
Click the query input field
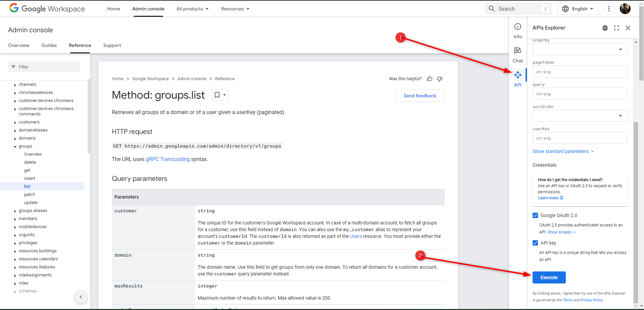(x=580, y=94)
